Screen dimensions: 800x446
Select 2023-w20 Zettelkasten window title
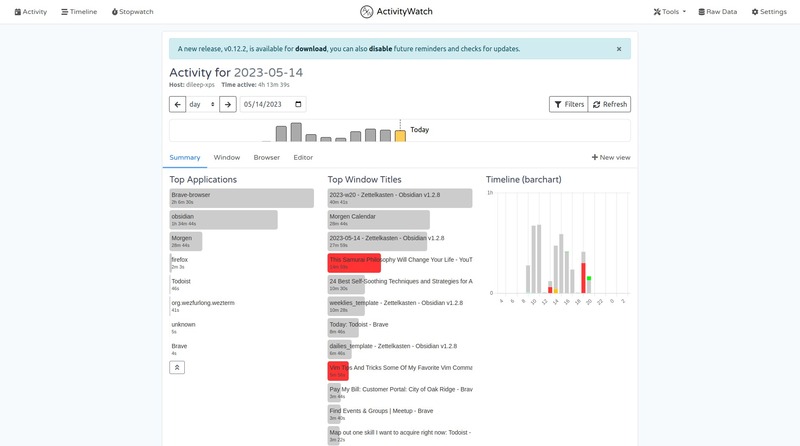point(400,198)
